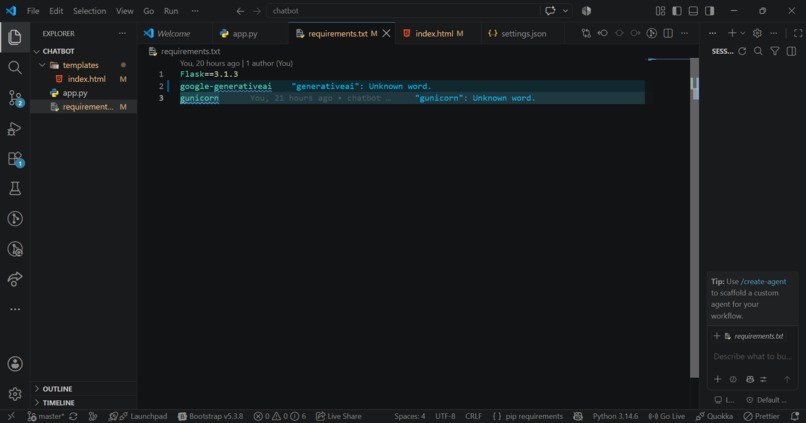Open new chat plus dropdown arrow

tap(743, 33)
